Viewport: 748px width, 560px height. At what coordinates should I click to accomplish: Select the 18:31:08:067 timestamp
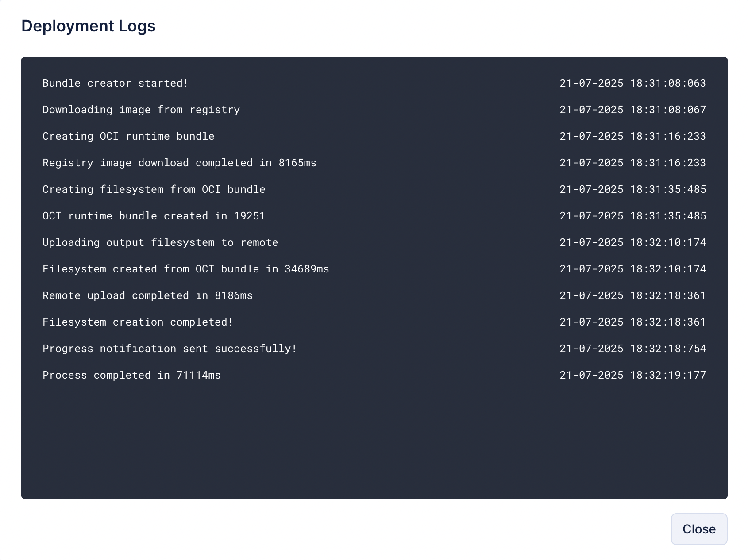pos(632,110)
